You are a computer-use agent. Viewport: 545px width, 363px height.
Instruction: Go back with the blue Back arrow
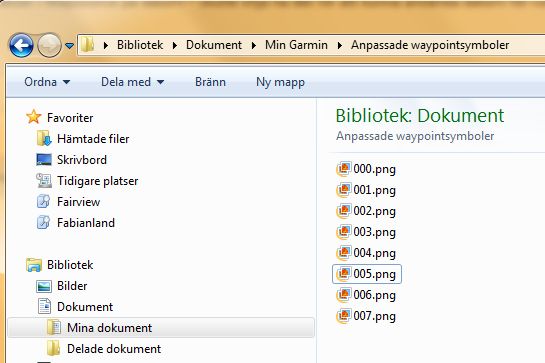(21, 45)
